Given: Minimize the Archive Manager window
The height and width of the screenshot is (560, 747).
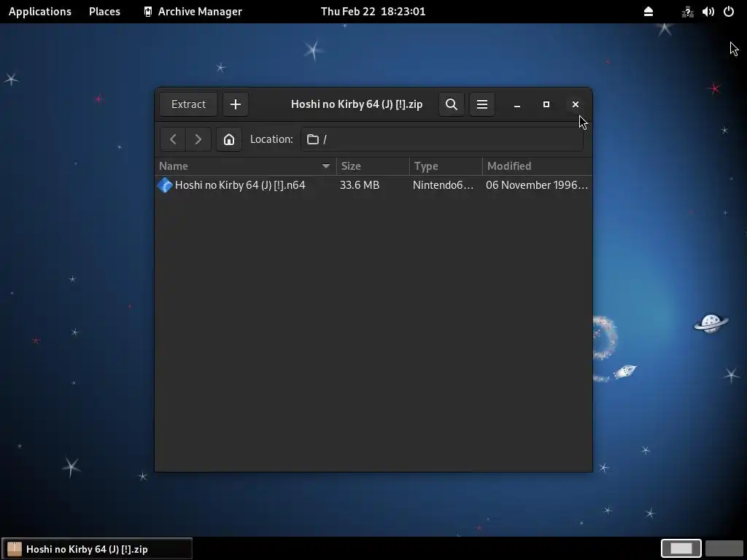Looking at the screenshot, I should tap(517, 104).
